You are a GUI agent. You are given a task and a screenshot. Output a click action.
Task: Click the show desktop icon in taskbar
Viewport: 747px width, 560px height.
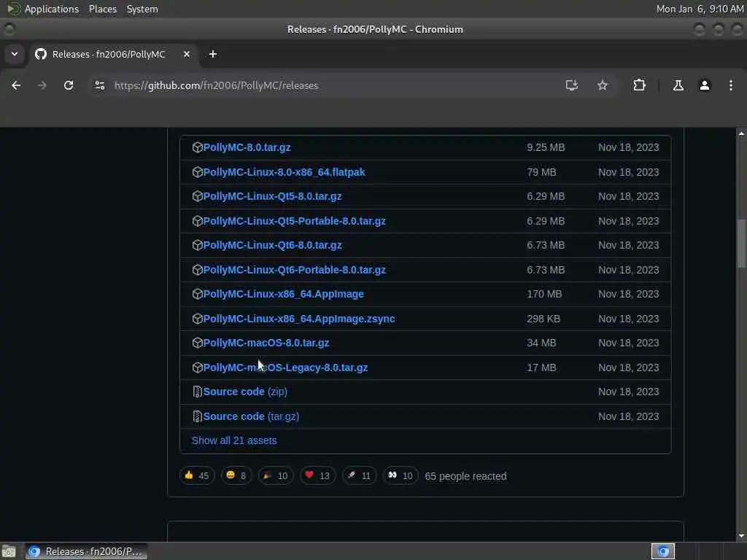9,551
